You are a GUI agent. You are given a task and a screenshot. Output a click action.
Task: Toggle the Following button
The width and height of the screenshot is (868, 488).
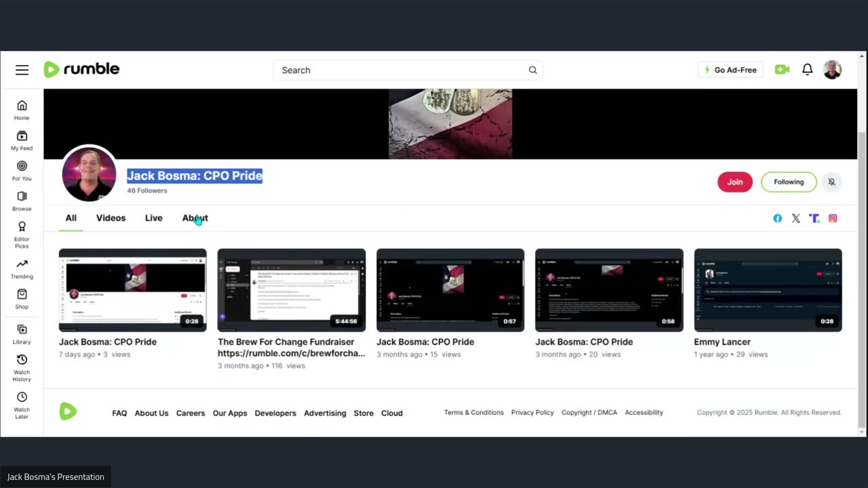(x=789, y=182)
